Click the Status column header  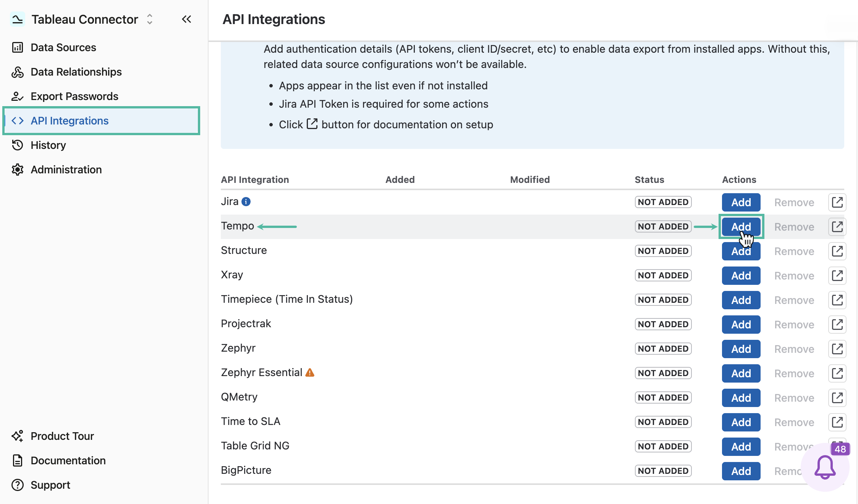(649, 179)
